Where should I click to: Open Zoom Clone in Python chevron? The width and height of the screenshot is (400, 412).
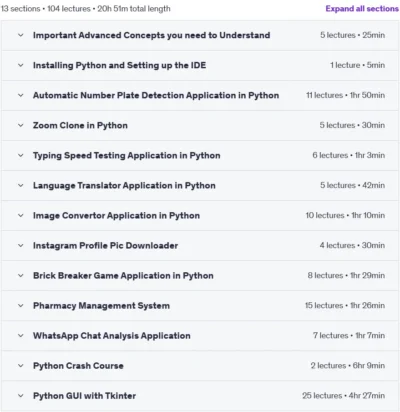tap(21, 125)
